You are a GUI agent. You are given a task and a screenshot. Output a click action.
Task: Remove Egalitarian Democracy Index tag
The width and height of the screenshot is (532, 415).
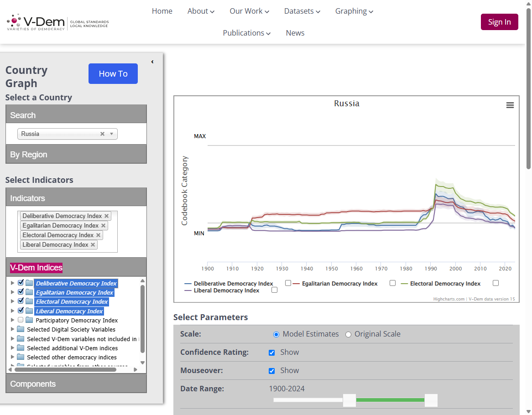103,225
